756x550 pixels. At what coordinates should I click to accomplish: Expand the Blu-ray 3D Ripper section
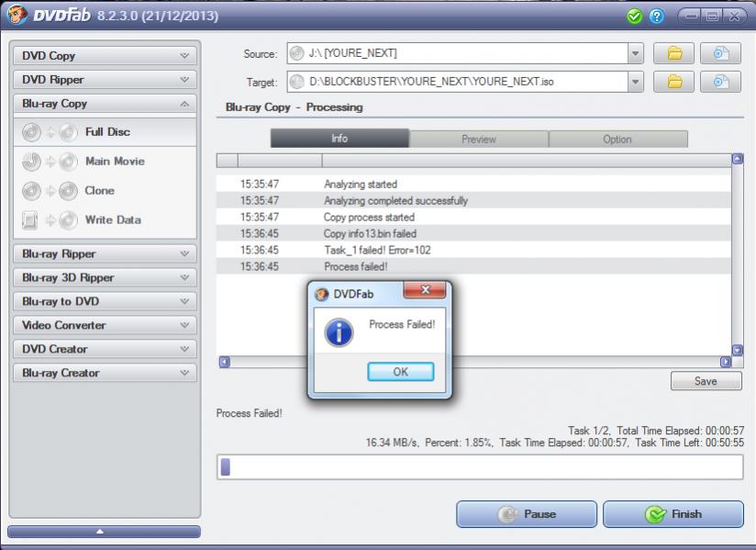105,277
